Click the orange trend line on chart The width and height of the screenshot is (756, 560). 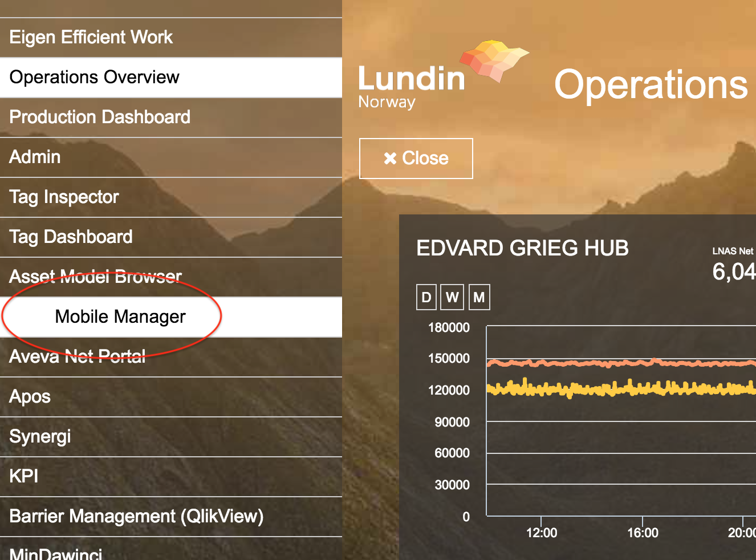(621, 363)
